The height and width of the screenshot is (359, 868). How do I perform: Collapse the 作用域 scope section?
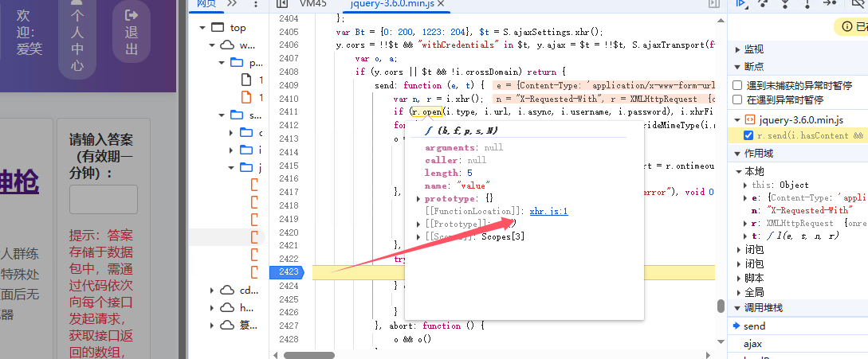737,154
